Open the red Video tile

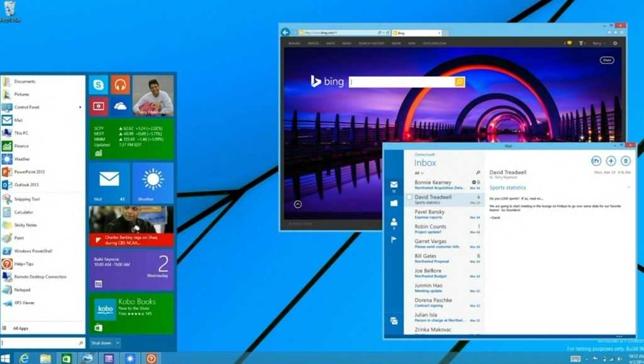[x=99, y=106]
